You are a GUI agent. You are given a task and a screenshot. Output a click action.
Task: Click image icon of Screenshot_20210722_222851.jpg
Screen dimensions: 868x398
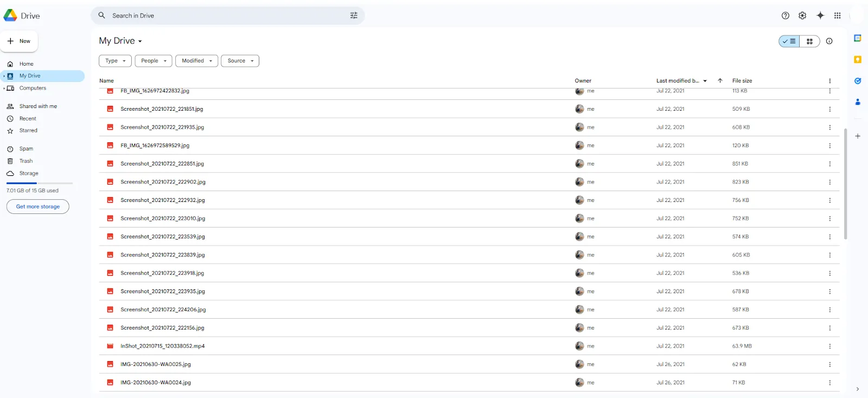point(110,163)
